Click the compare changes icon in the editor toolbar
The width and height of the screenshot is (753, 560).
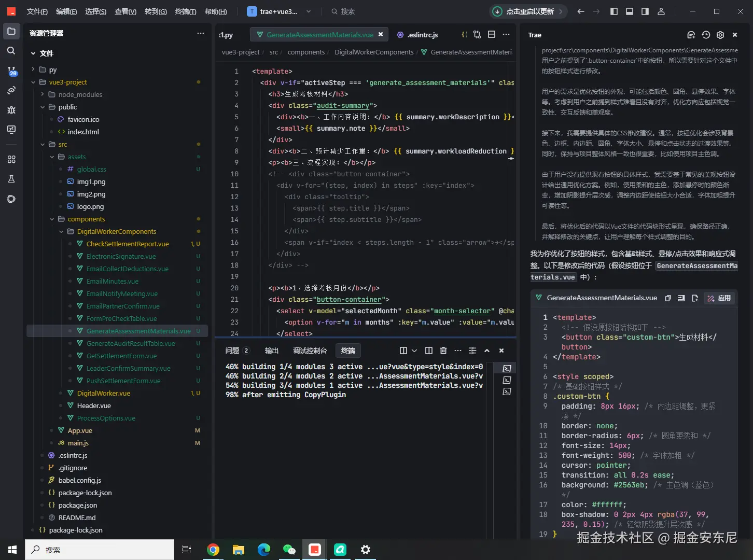(x=477, y=35)
